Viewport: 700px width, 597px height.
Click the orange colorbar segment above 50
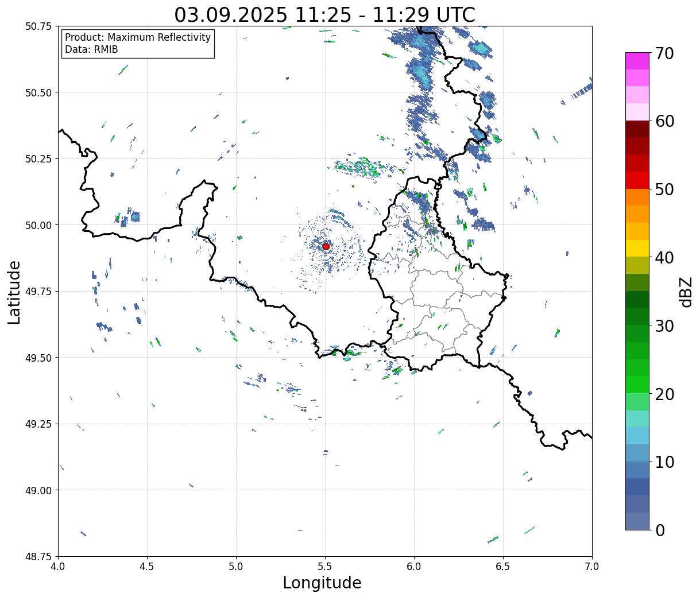[x=637, y=197]
